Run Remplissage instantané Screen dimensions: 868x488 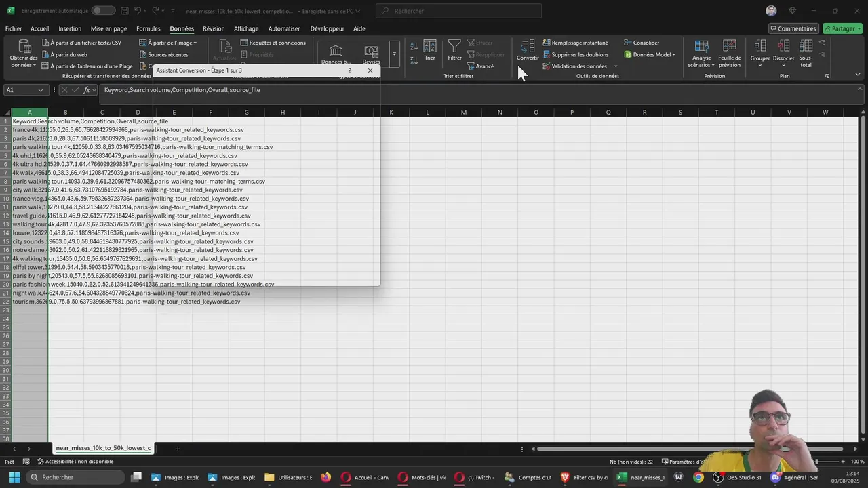(x=575, y=43)
